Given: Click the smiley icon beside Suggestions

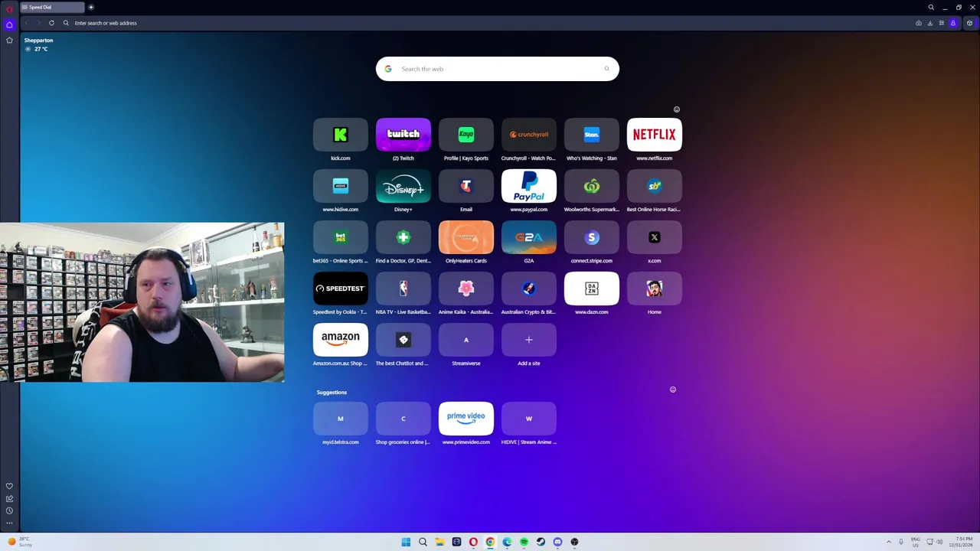Looking at the screenshot, I should pyautogui.click(x=673, y=390).
